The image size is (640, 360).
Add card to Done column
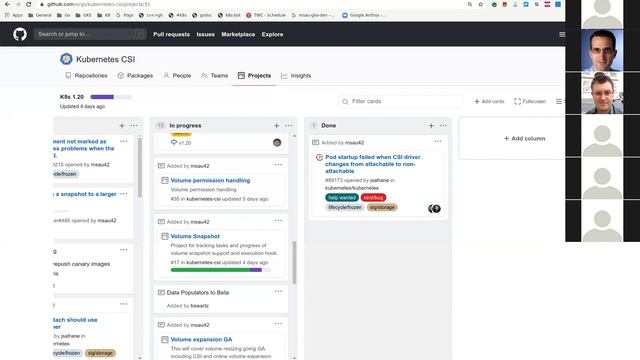click(x=431, y=126)
